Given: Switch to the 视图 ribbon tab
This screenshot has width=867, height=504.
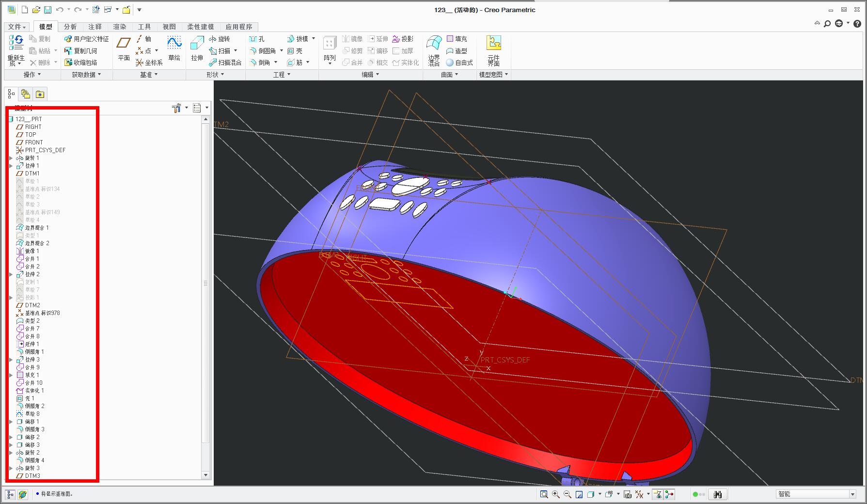Looking at the screenshot, I should click(x=169, y=27).
